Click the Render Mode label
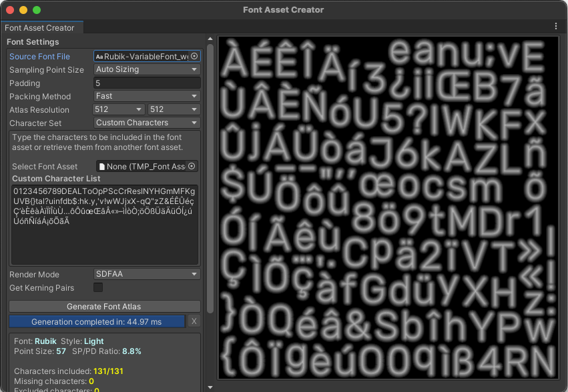Screen dimensions: 568x392 (x=34, y=275)
